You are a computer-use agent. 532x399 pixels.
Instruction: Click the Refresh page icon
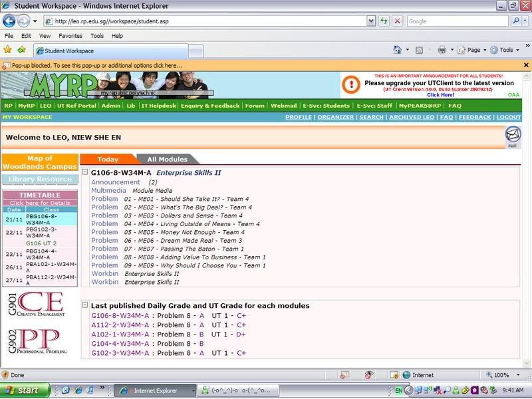[384, 21]
